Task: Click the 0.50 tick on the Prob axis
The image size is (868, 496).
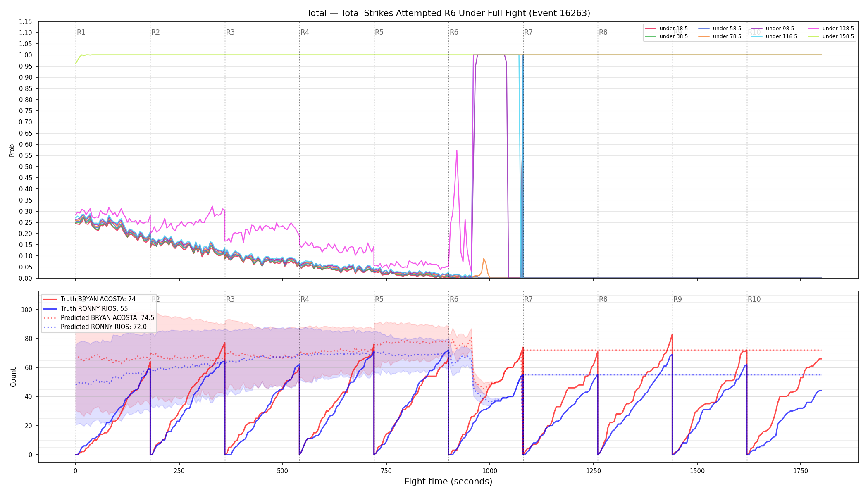Action: click(26, 167)
